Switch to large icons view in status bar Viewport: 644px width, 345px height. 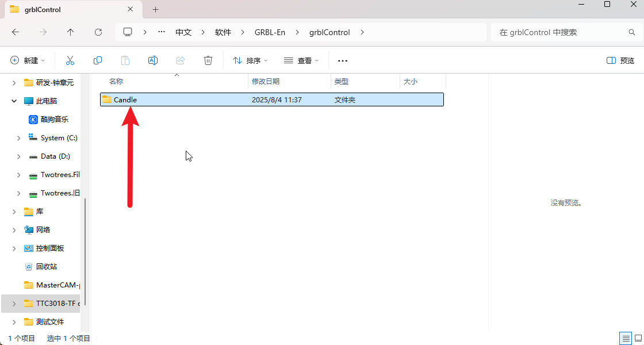(x=638, y=338)
